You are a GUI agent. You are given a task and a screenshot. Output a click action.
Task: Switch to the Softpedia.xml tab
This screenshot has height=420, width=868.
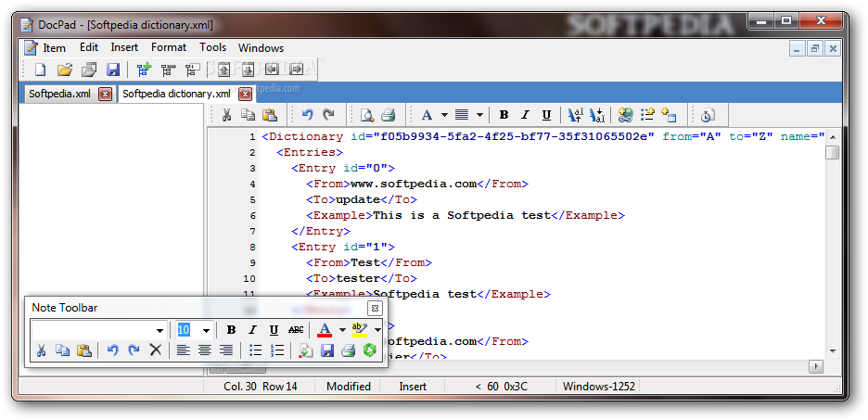(x=59, y=94)
